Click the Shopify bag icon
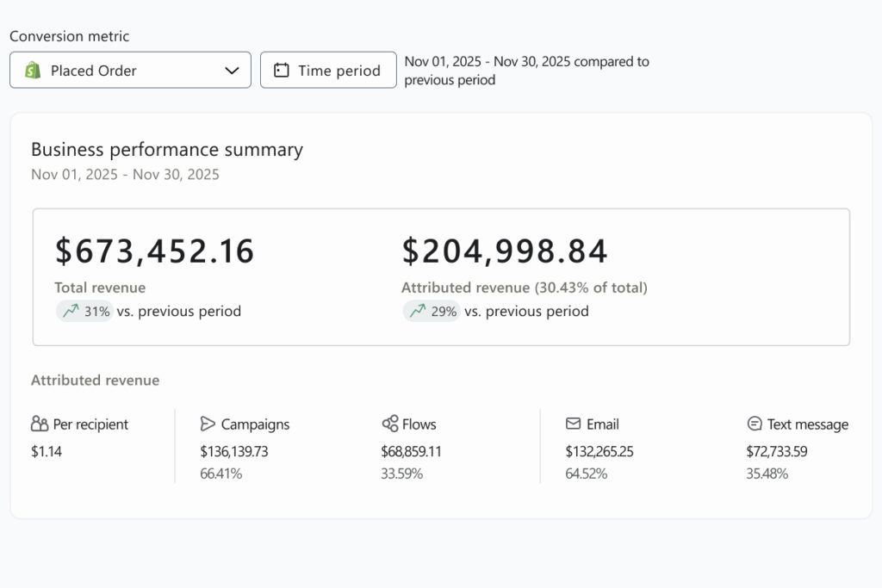The image size is (882, 588). click(x=33, y=71)
